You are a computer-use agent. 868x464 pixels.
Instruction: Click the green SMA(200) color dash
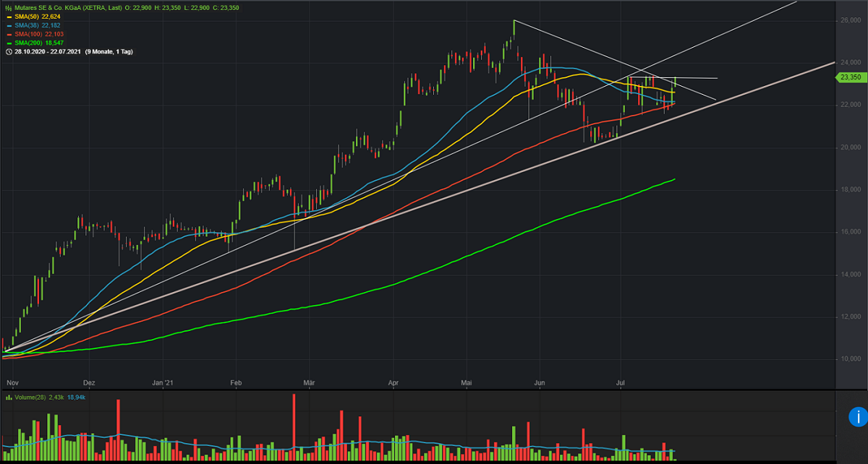(x=8, y=43)
